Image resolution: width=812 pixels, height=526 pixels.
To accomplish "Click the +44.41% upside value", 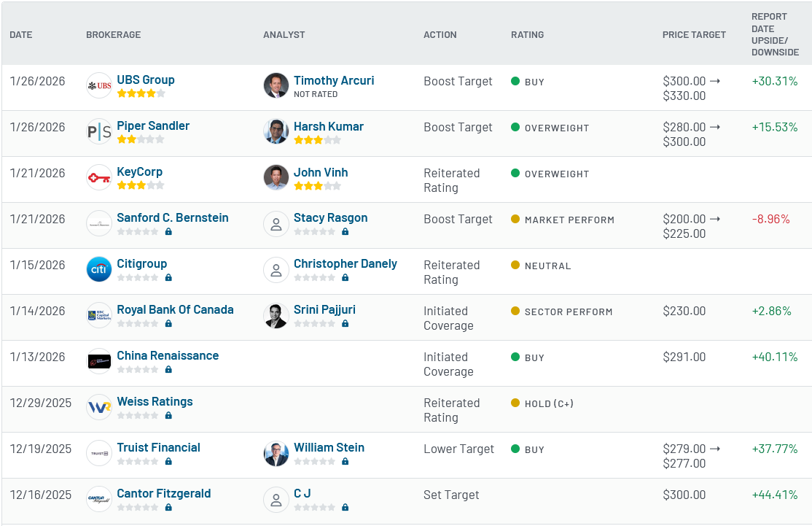I will (775, 495).
